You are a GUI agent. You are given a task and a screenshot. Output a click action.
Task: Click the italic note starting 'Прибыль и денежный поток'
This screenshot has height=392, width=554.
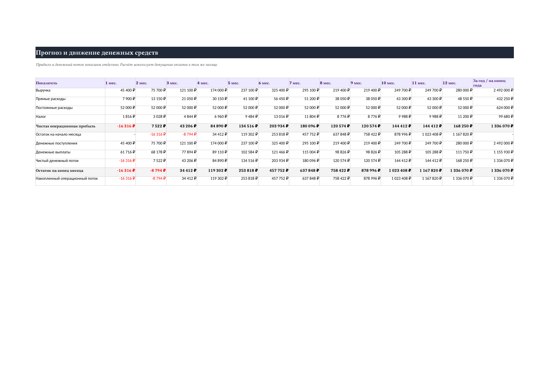[x=127, y=65]
